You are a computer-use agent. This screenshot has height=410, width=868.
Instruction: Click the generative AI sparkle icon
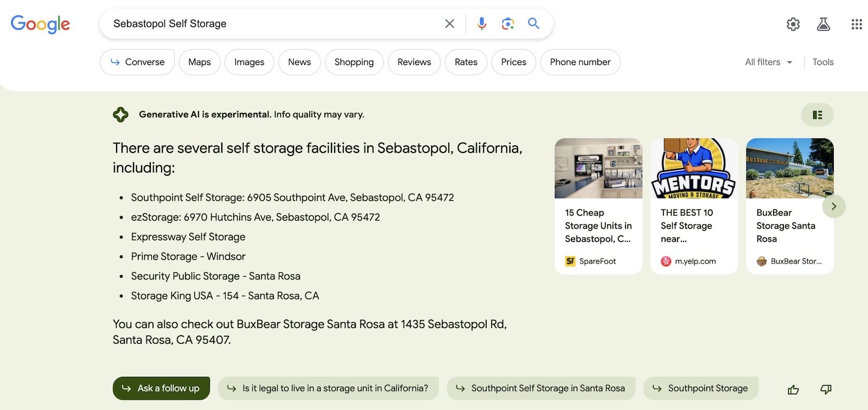pos(120,114)
